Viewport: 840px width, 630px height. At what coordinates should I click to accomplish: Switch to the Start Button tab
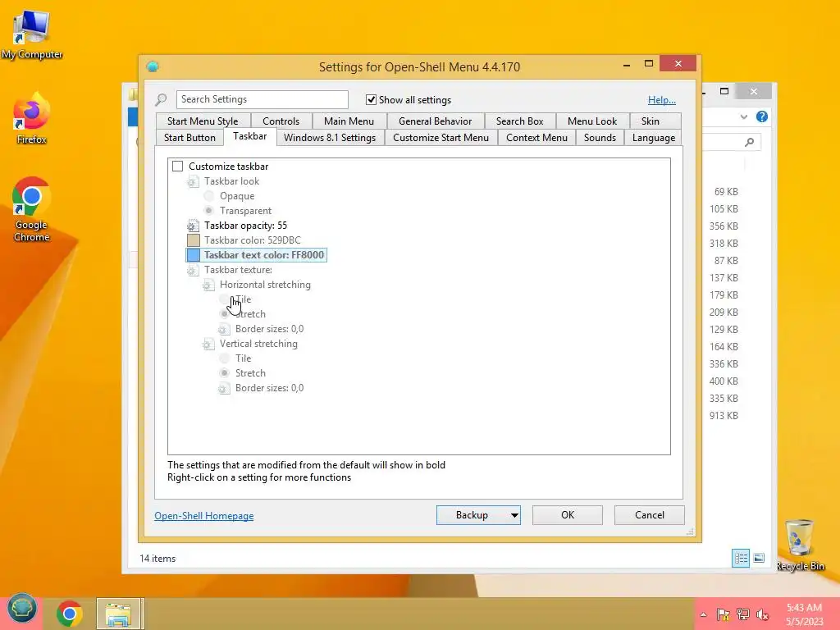(189, 138)
